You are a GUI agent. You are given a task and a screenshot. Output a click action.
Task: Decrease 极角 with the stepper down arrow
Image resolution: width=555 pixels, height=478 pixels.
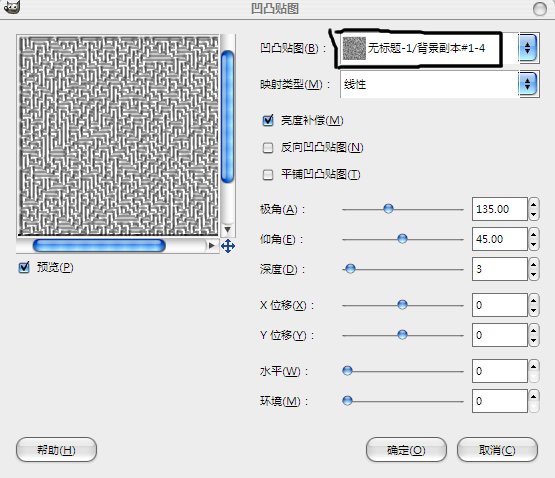pyautogui.click(x=533, y=215)
